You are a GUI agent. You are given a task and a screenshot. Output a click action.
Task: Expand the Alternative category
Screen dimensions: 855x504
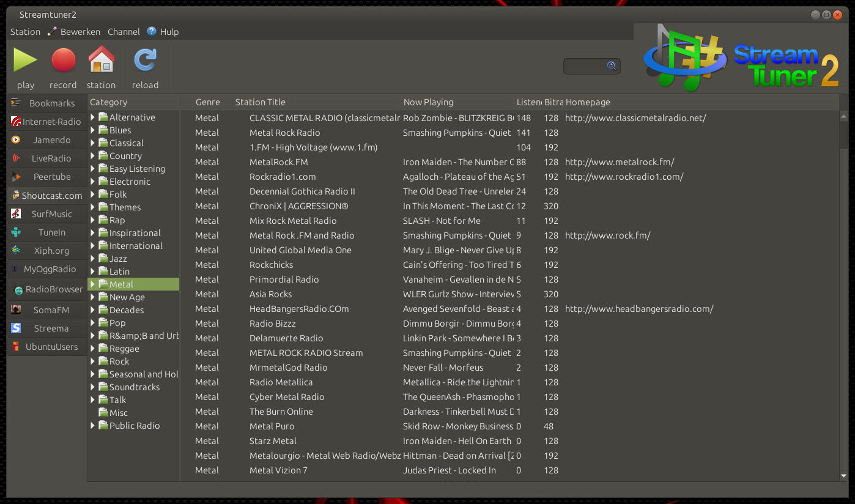pyautogui.click(x=93, y=117)
